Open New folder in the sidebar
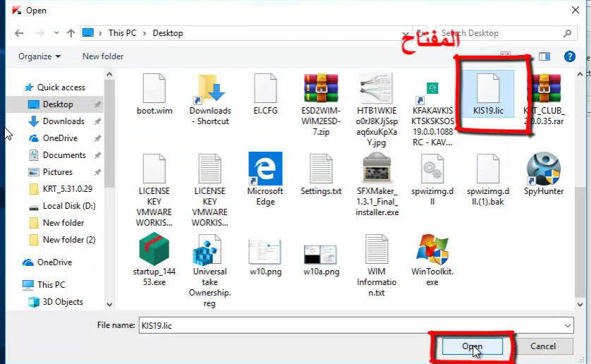 pos(63,223)
